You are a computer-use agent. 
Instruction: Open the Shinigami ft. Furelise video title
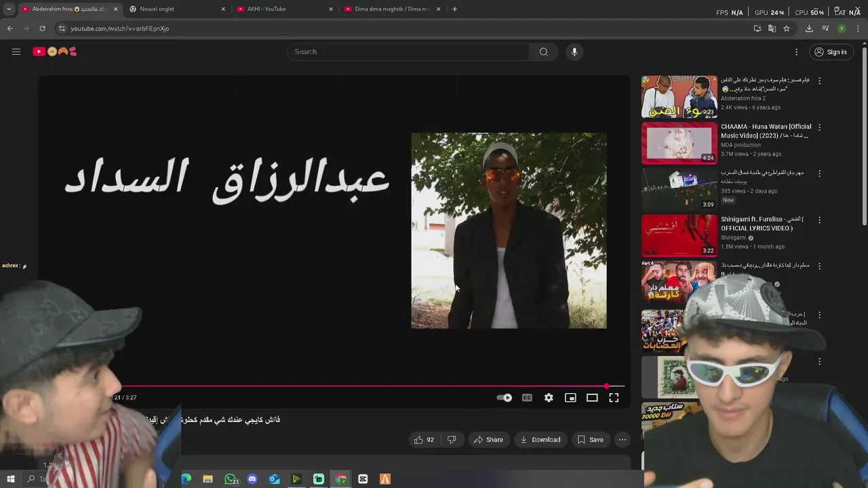(x=762, y=224)
